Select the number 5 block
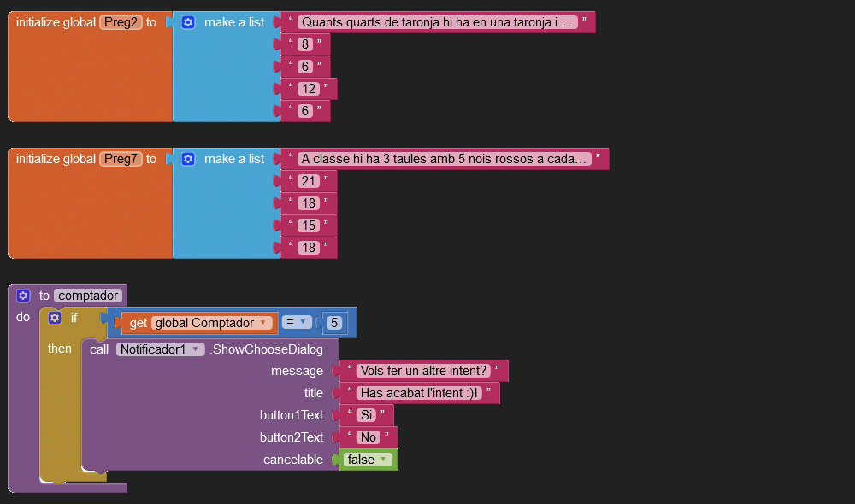 point(334,323)
